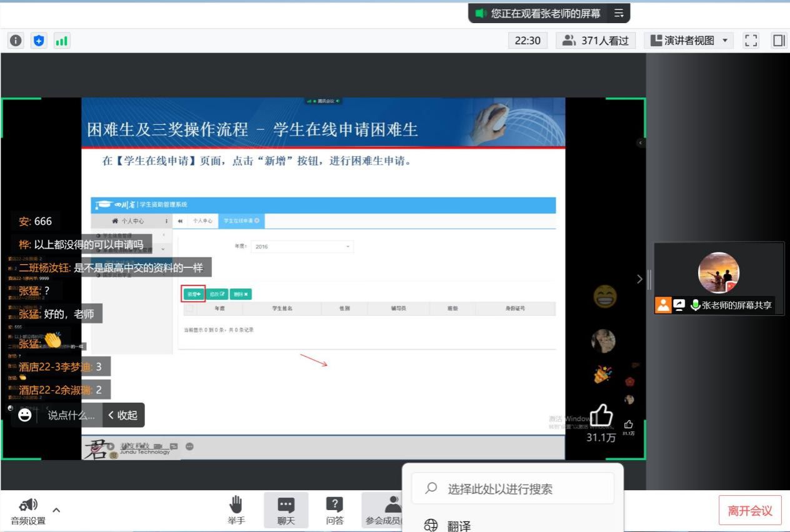Open meeting info icon

tap(16, 41)
